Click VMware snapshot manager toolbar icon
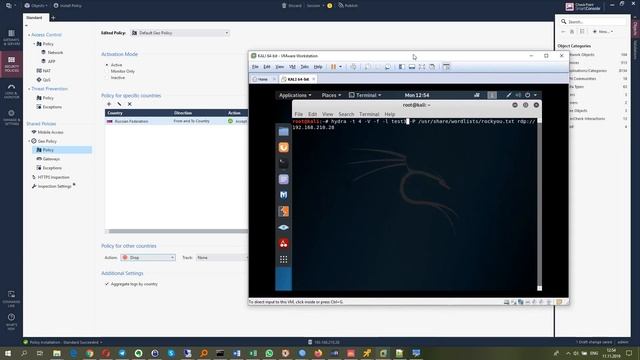Screen dimensions: 640x360 point(388,67)
